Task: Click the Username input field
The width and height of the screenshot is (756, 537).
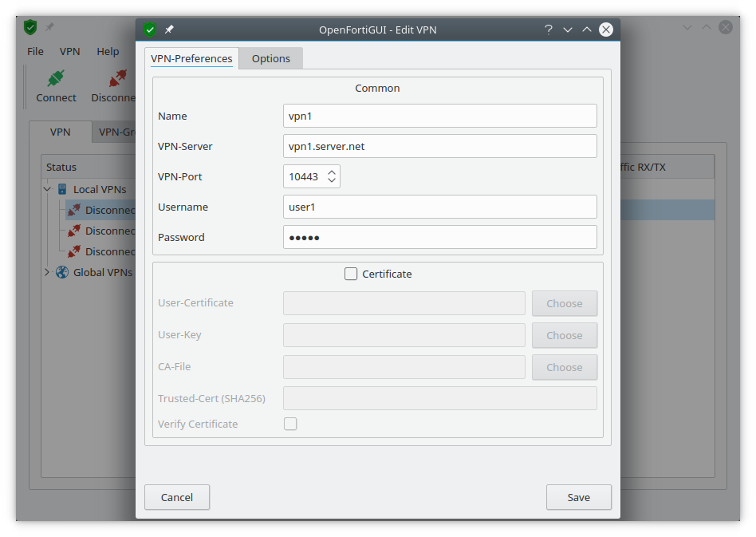Action: click(439, 207)
